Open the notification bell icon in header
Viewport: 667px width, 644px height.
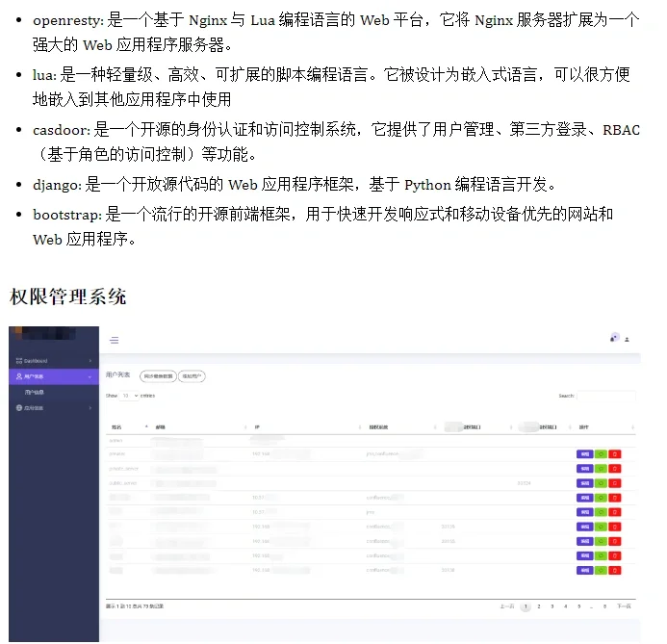point(614,338)
